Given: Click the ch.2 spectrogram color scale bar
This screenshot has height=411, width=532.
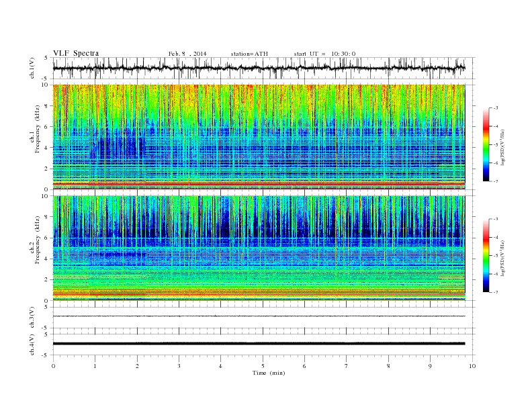Looking at the screenshot, I should [x=486, y=255].
